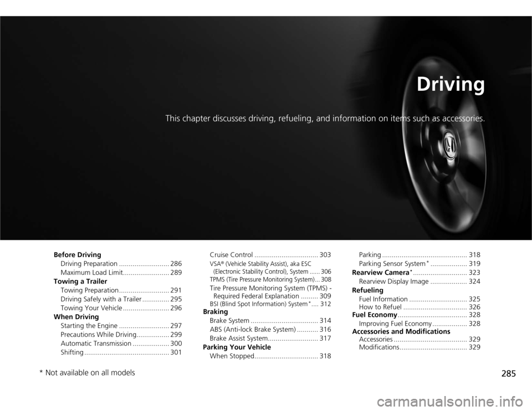Select Rearview Display Image 324 entry
The image size is (532, 411).
click(420, 281)
